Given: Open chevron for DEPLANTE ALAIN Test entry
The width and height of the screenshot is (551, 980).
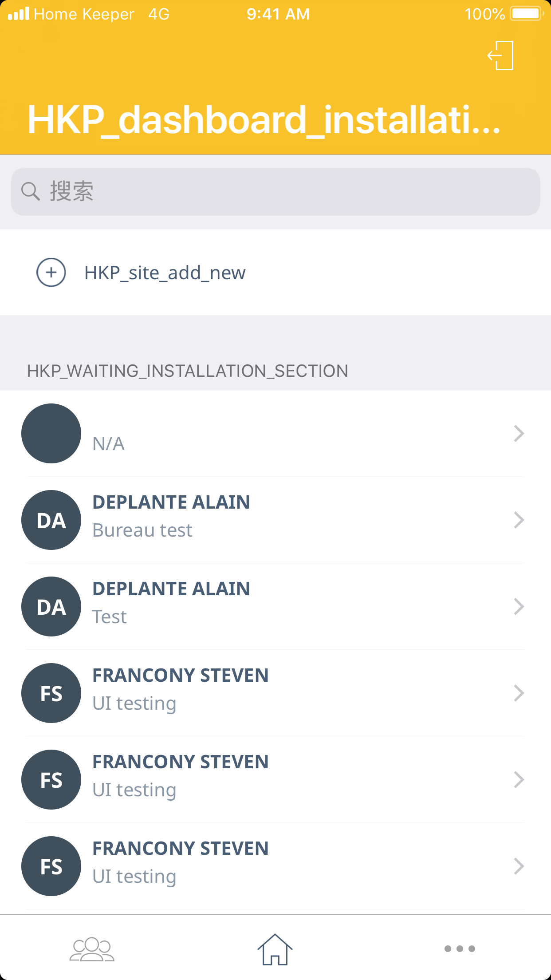Looking at the screenshot, I should (x=519, y=606).
